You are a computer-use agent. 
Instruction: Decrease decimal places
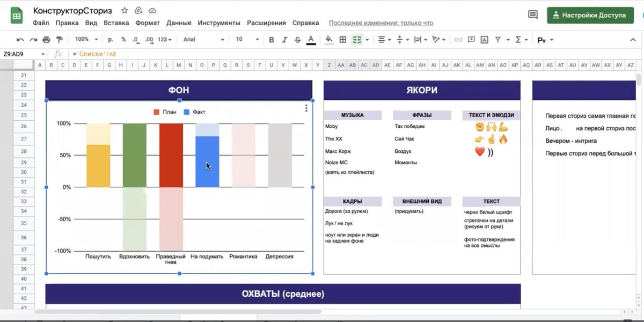pyautogui.click(x=136, y=40)
